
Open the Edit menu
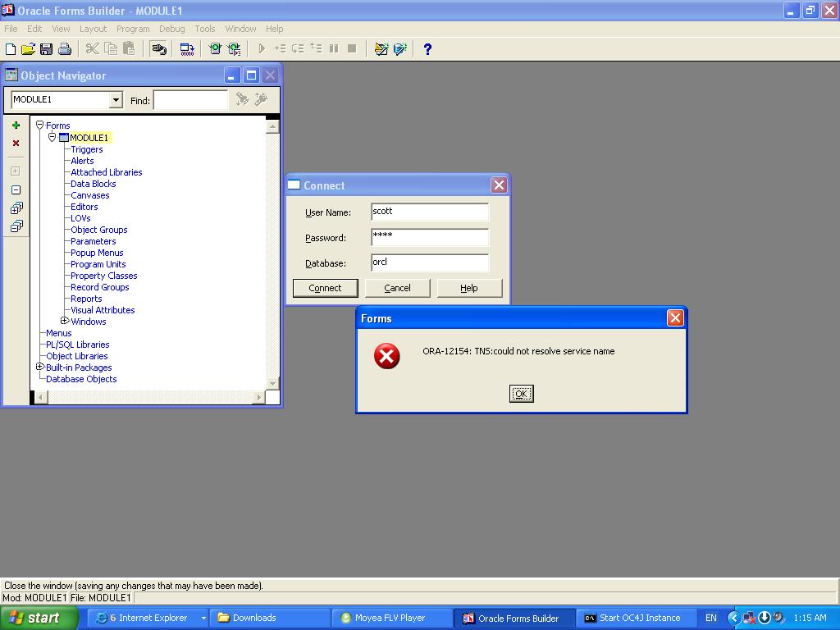tap(34, 29)
